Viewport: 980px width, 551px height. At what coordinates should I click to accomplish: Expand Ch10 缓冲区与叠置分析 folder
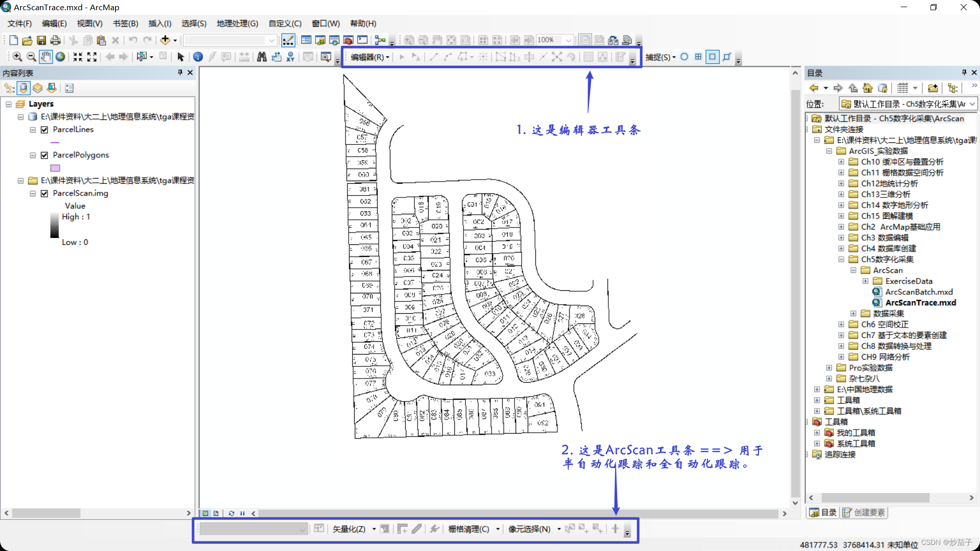coord(841,162)
